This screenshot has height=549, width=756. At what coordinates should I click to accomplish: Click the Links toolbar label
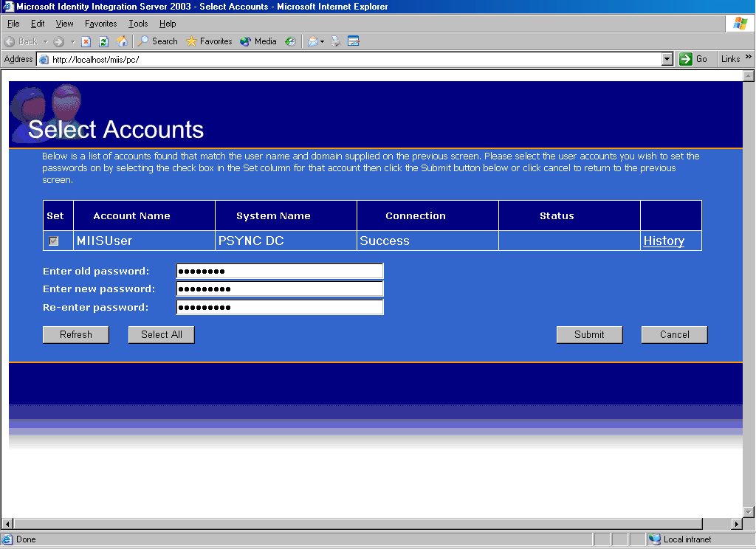730,59
